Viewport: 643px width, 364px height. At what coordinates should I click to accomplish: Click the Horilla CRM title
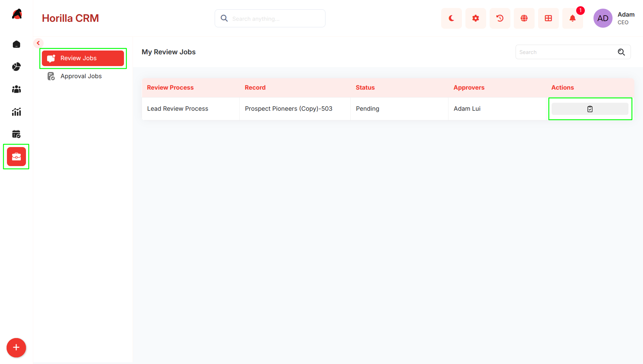click(x=70, y=18)
